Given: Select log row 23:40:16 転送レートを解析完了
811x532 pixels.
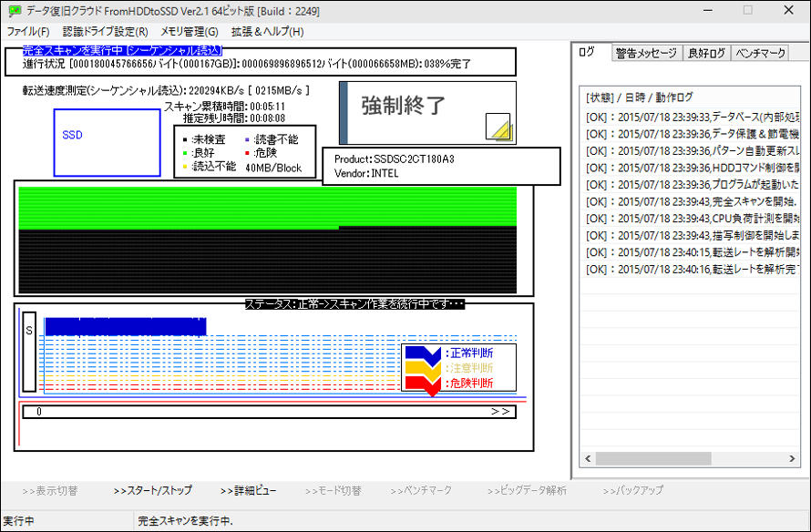Looking at the screenshot, I should (x=691, y=270).
